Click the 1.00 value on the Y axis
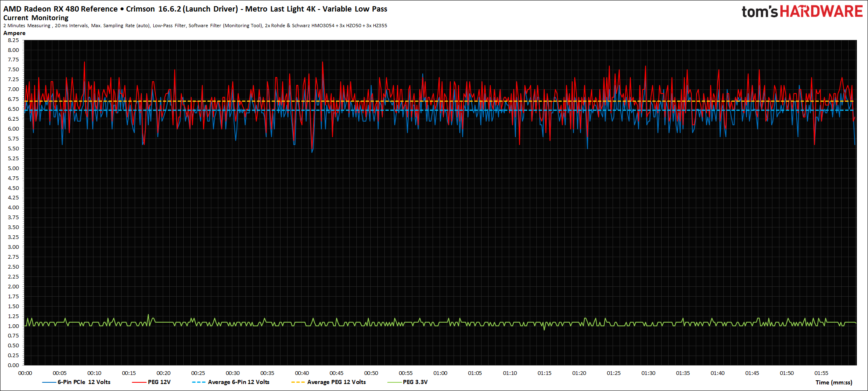Screen dimensions: 868x391 [x=13, y=326]
